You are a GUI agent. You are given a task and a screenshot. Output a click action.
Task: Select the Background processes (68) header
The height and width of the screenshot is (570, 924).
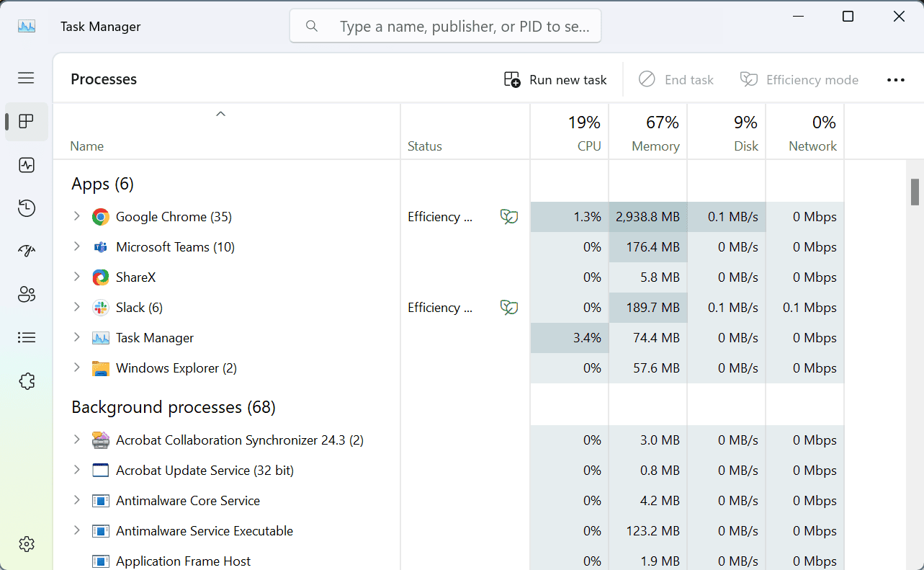pos(174,407)
